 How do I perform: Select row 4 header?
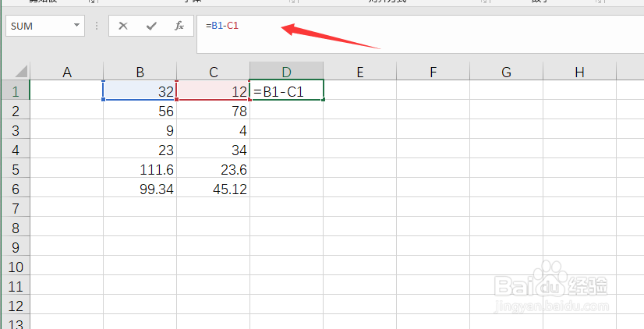[x=16, y=149]
